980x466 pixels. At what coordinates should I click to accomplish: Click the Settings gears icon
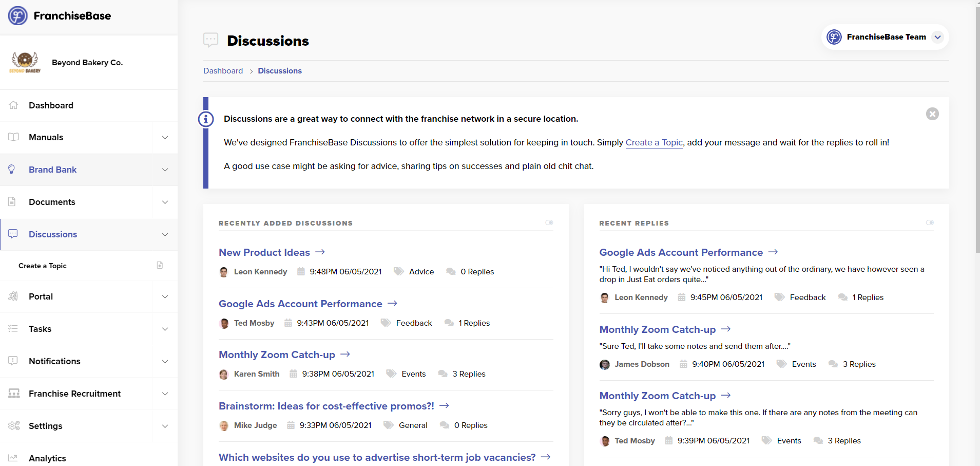[14, 426]
